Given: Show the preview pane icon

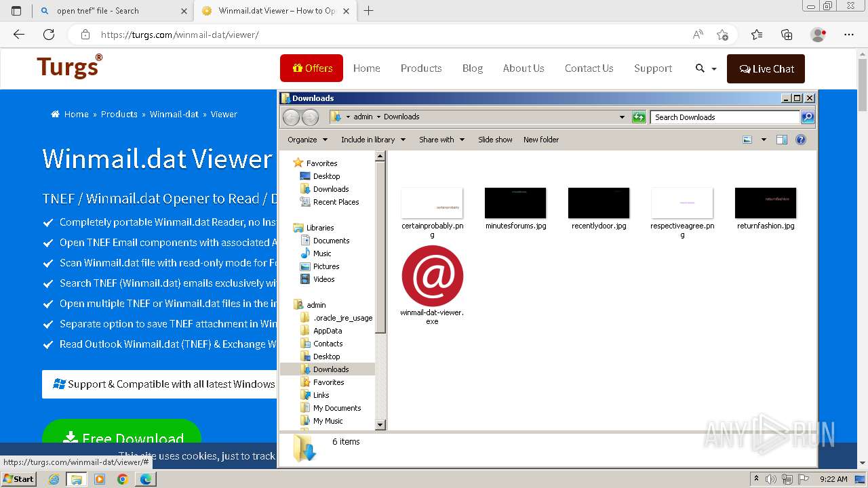Looking at the screenshot, I should [782, 140].
